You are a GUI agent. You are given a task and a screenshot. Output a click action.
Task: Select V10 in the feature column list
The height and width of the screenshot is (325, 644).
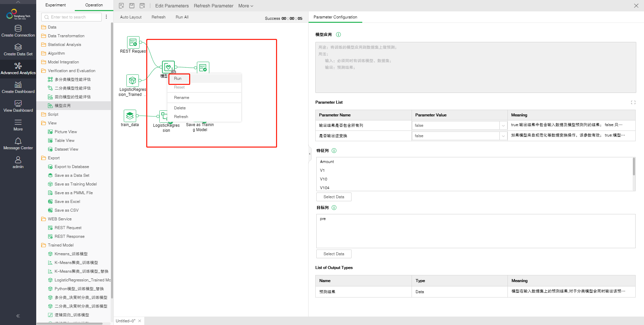coord(323,179)
